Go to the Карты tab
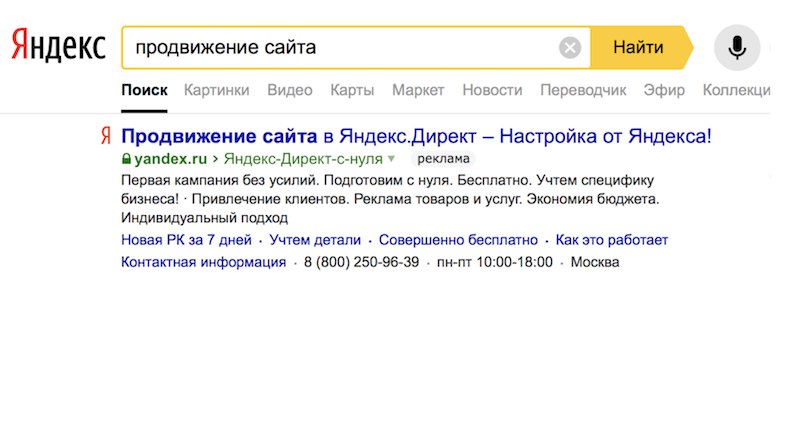The width and height of the screenshot is (800, 446). [x=352, y=90]
